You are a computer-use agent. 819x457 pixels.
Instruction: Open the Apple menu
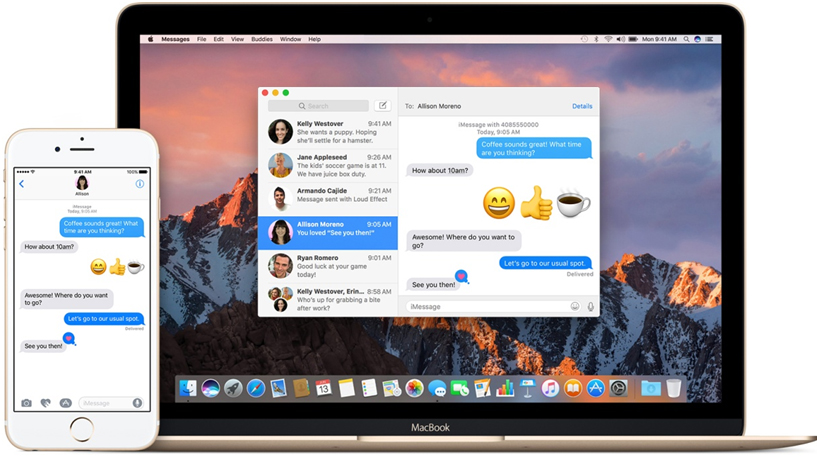point(150,39)
